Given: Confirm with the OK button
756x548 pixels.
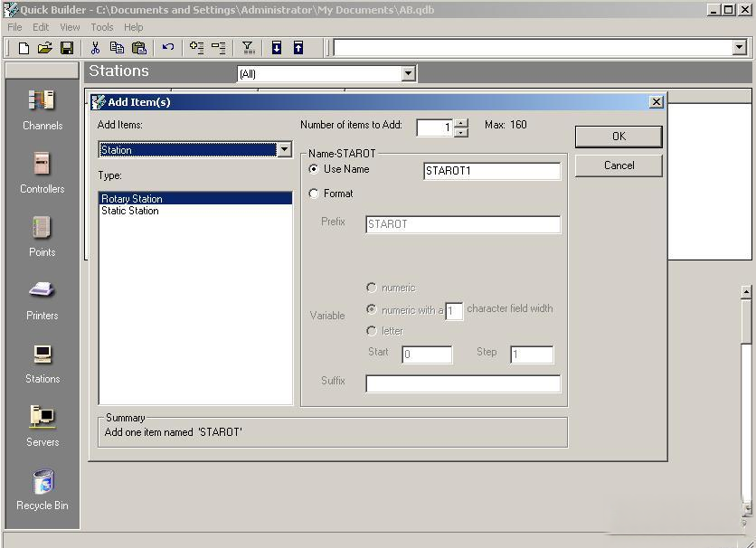Looking at the screenshot, I should coord(619,137).
